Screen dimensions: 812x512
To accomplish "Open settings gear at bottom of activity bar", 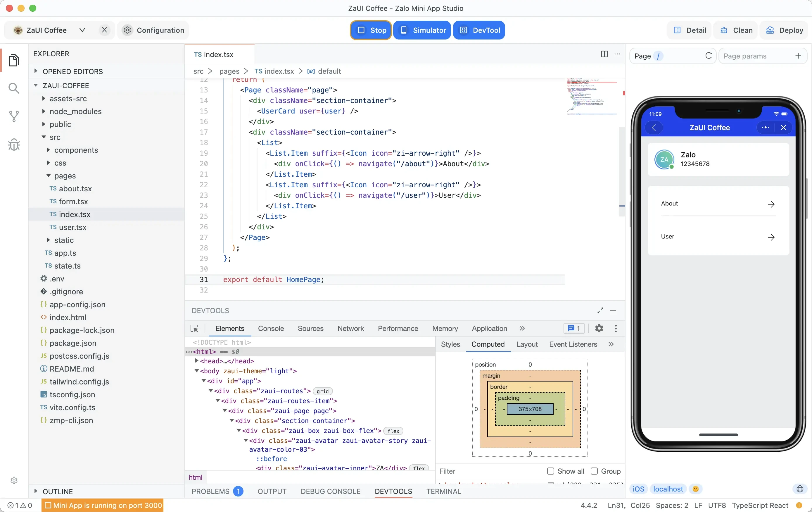I will pyautogui.click(x=14, y=480).
